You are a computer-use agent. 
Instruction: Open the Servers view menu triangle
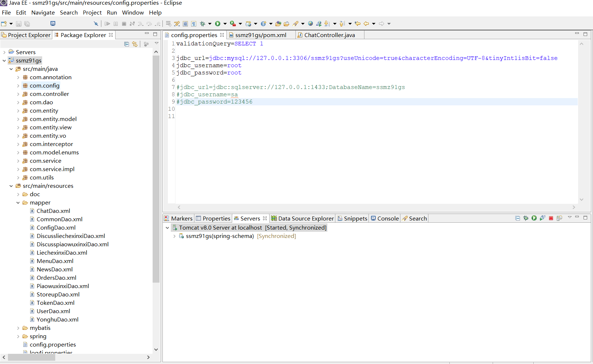click(x=570, y=217)
